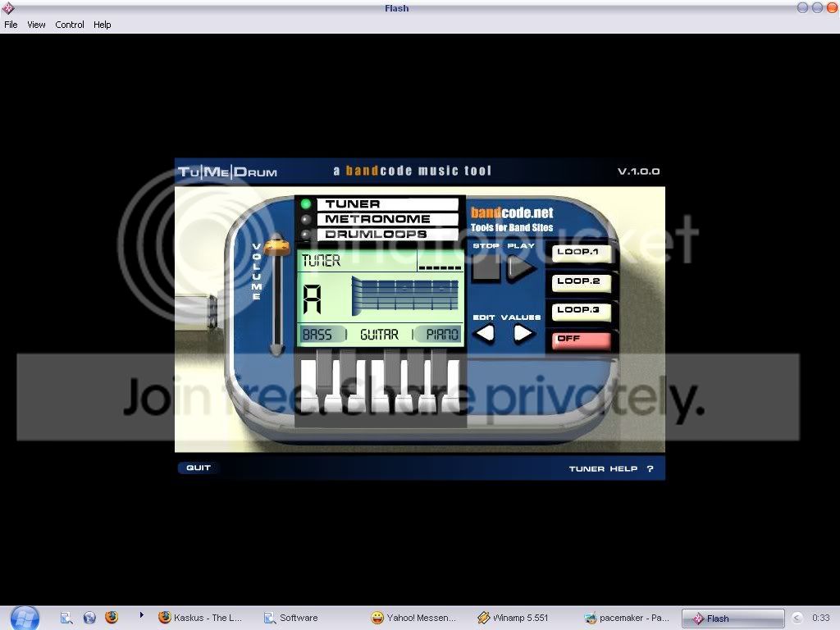The image size is (840, 630).
Task: Choose Loop.1 drum pattern
Action: coord(582,253)
